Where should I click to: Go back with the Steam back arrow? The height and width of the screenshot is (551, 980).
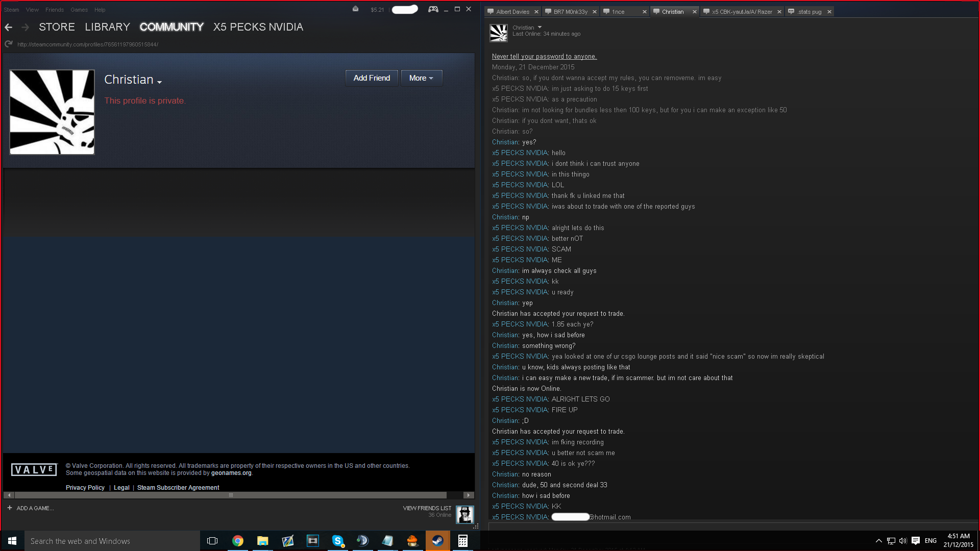8,27
